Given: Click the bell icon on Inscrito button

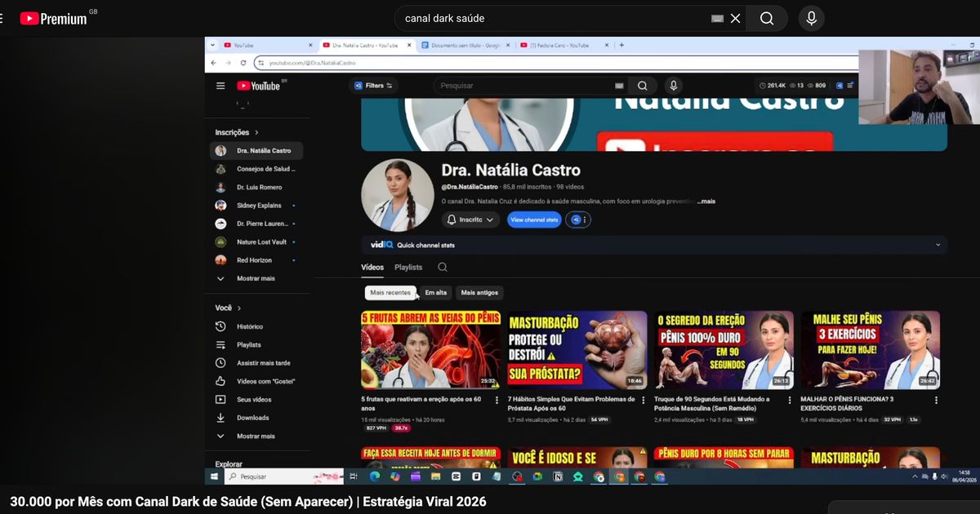Looking at the screenshot, I should (x=451, y=219).
